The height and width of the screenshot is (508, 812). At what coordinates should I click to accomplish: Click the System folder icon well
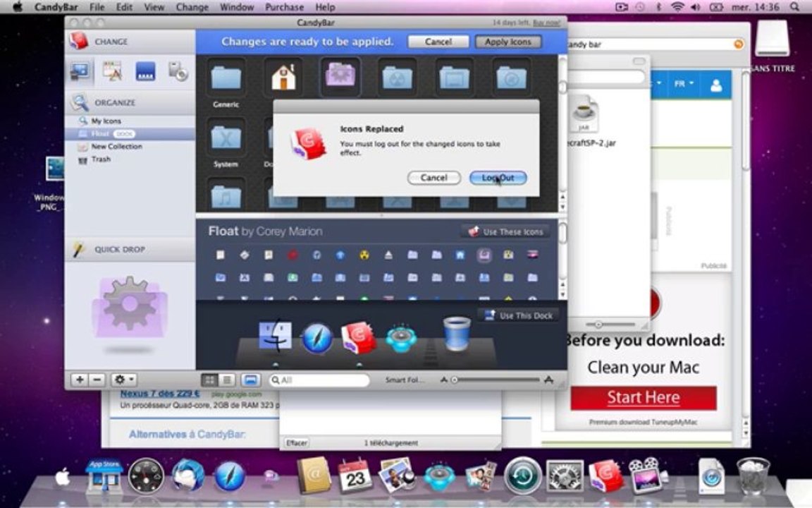[226, 138]
